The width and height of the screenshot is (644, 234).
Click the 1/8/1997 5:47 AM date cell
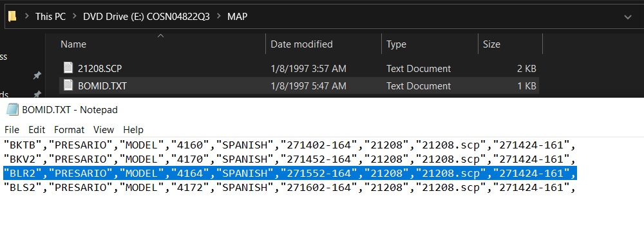[308, 85]
